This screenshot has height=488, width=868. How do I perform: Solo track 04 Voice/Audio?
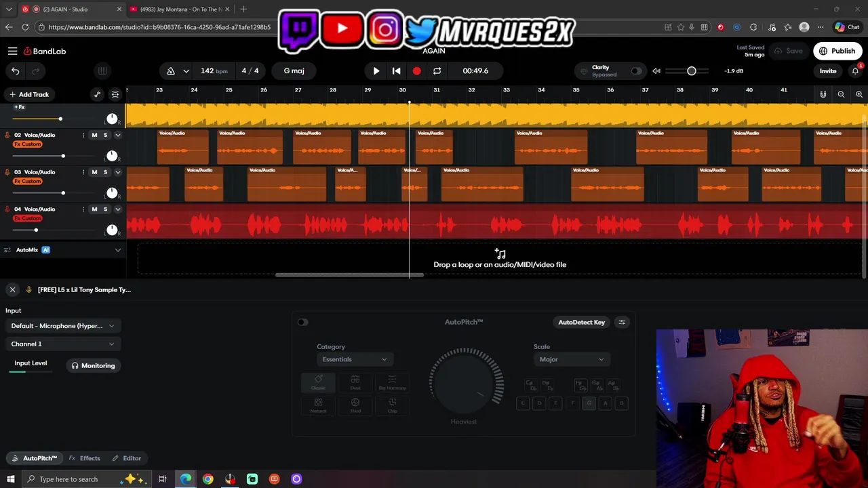[x=105, y=209]
